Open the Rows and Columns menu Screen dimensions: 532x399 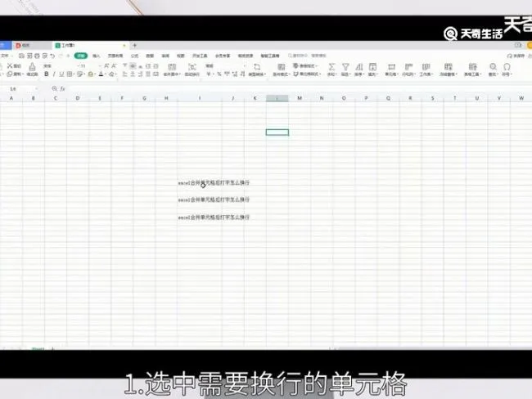(x=408, y=69)
